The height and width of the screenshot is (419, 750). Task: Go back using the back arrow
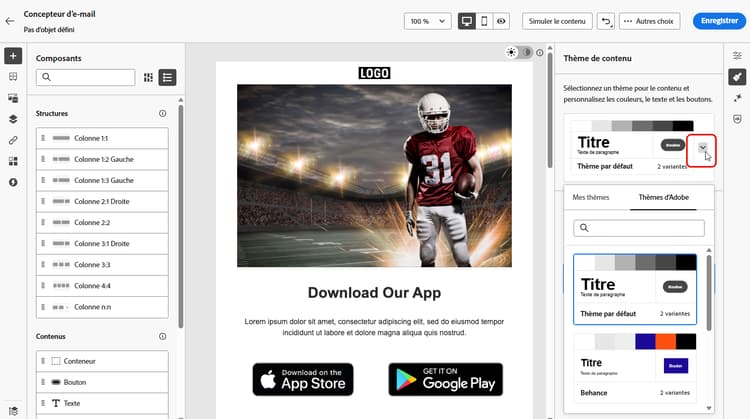[10, 21]
